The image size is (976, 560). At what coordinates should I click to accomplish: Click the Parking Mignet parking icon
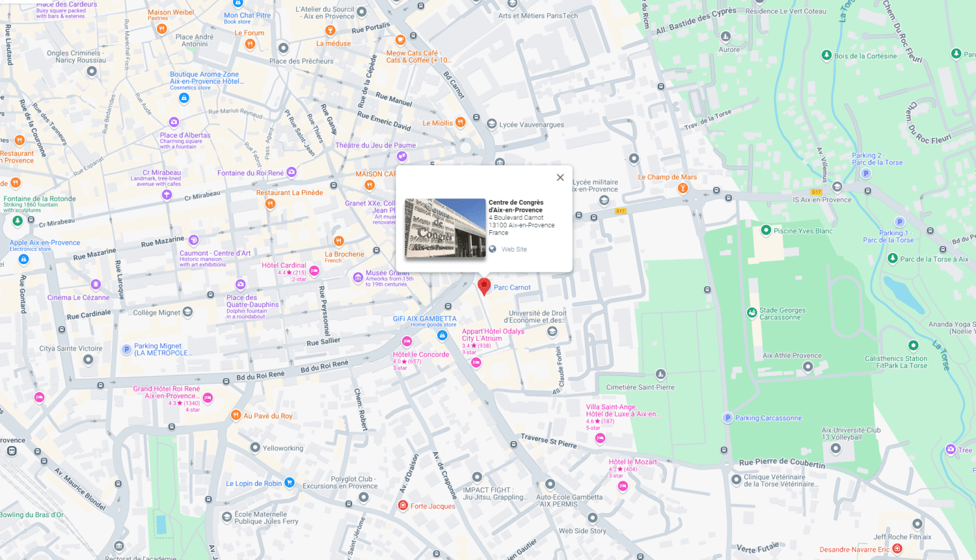click(127, 349)
